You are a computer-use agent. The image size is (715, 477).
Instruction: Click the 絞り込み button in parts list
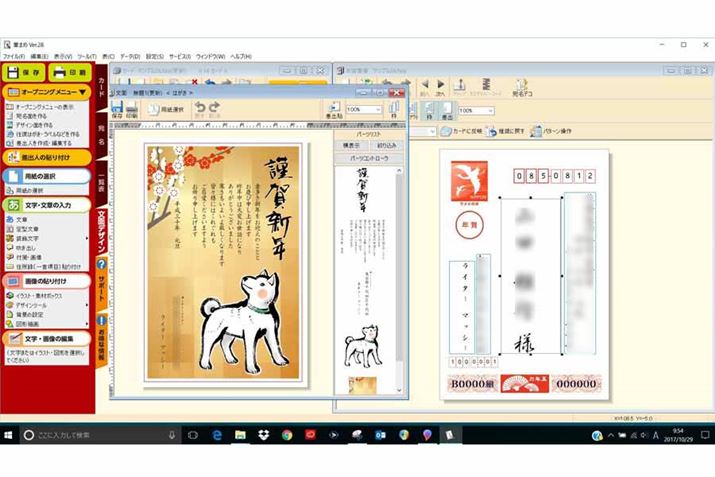(386, 145)
